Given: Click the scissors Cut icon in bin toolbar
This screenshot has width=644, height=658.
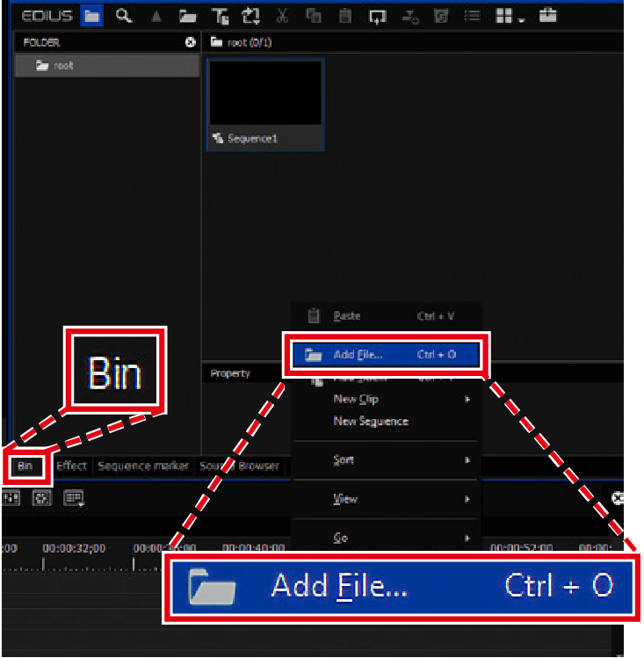Looking at the screenshot, I should [282, 16].
